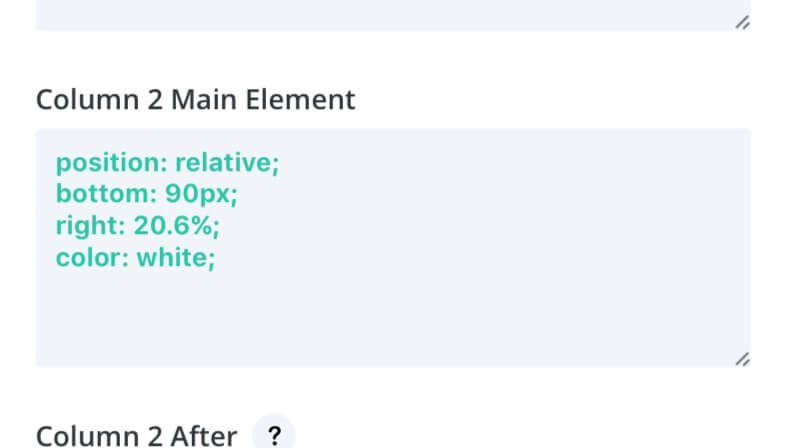Click the "Column 2 After" label
Image resolution: width=800 pixels, height=448 pixels.
point(136,437)
